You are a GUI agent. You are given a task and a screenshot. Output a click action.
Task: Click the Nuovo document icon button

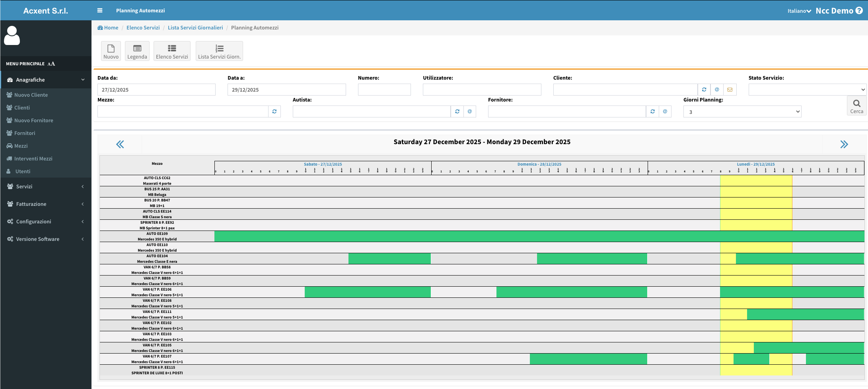tap(111, 51)
